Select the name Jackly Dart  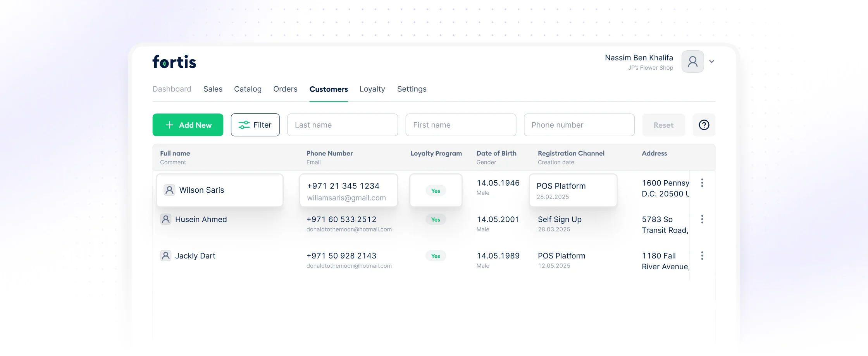coord(195,256)
